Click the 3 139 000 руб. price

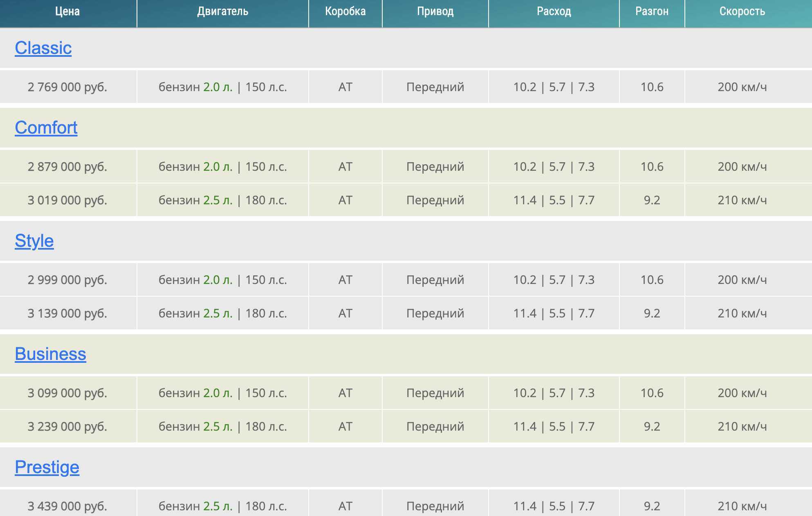67,313
